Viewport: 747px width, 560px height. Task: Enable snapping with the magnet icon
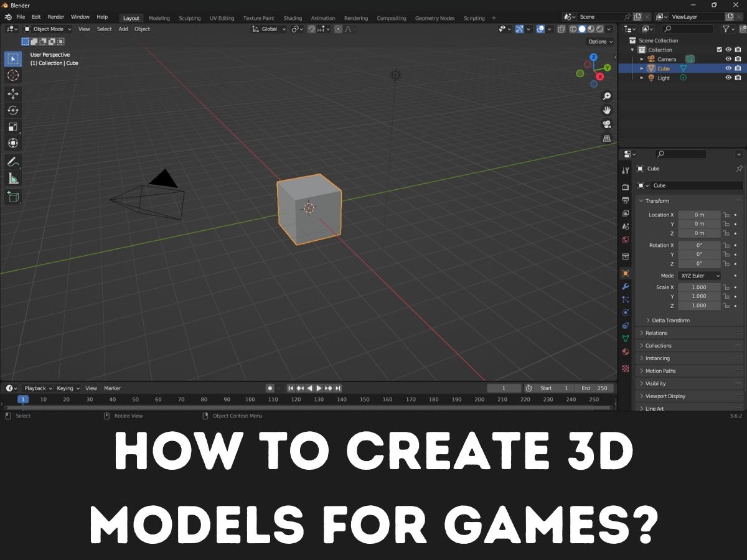tap(311, 29)
